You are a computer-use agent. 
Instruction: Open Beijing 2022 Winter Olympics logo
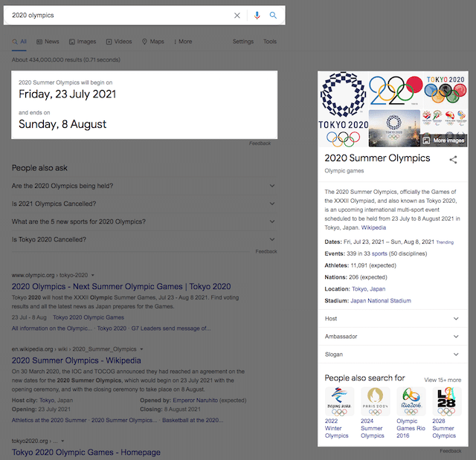[x=339, y=401]
